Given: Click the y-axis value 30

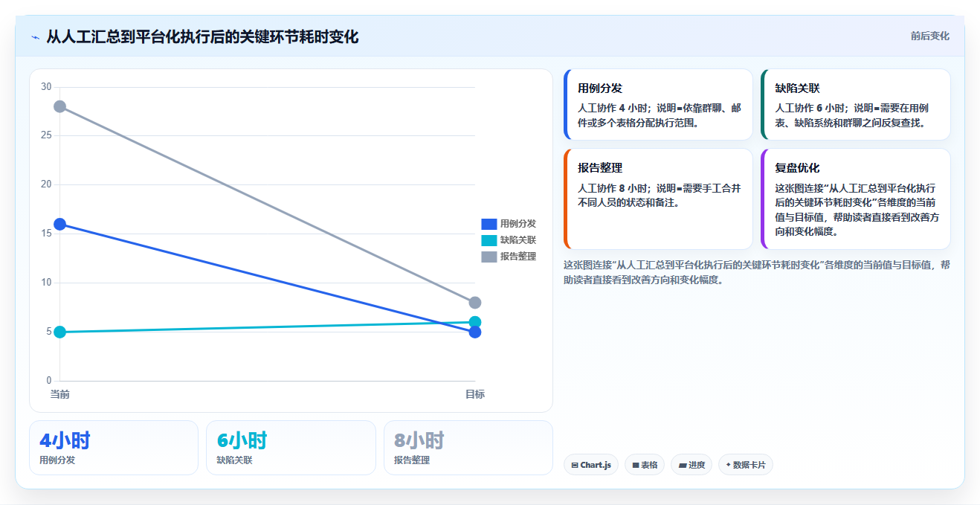Looking at the screenshot, I should tap(46, 87).
